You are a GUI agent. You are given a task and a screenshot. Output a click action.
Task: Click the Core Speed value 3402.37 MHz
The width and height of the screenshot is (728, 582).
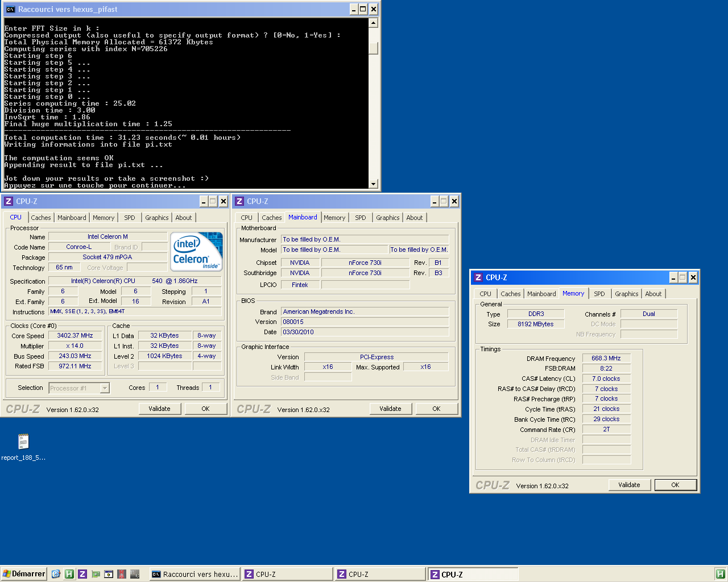click(x=75, y=335)
